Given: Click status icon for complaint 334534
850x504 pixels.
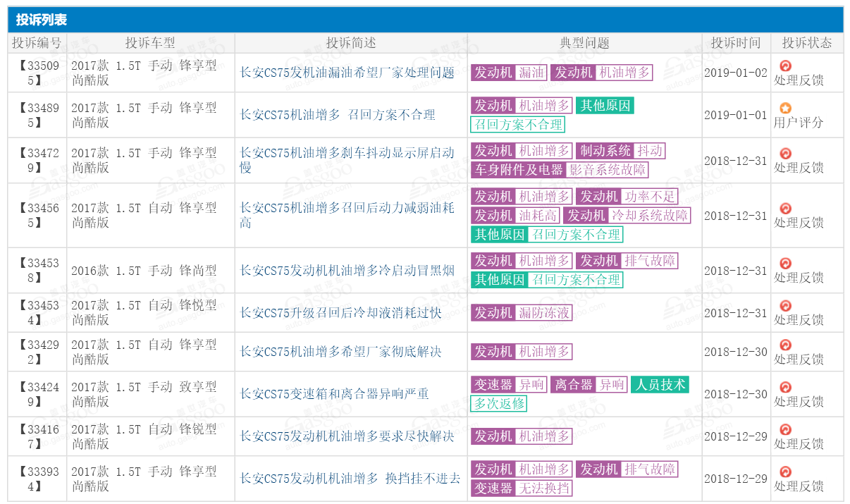Looking at the screenshot, I should pyautogui.click(x=785, y=306).
